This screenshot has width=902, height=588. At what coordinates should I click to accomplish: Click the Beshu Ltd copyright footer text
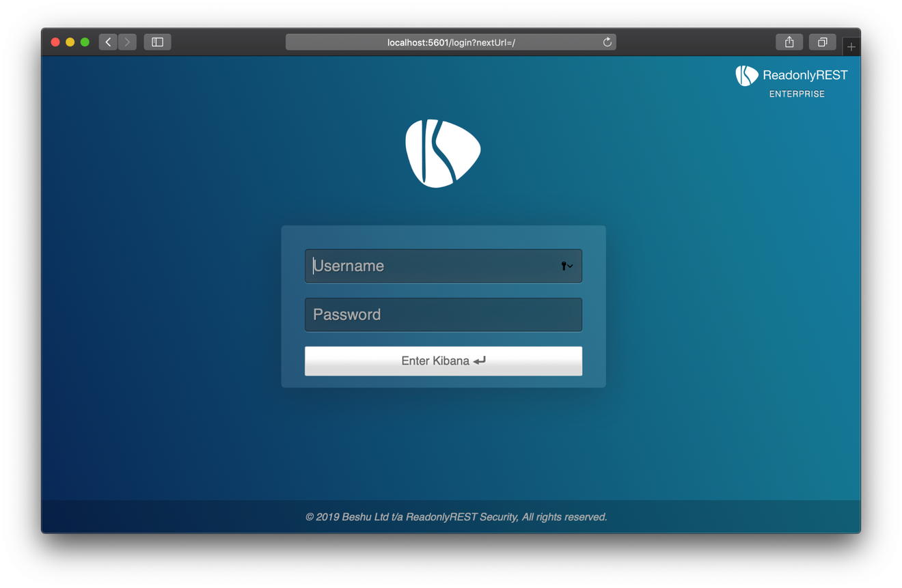click(456, 517)
